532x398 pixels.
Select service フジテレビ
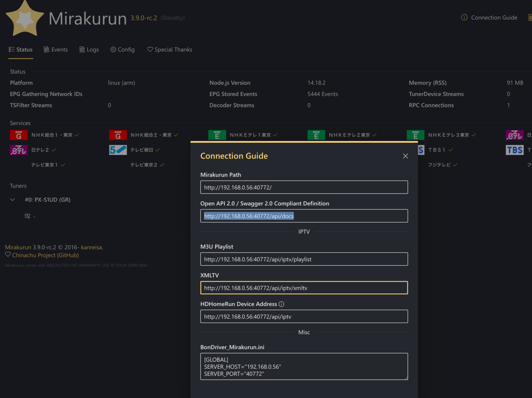(x=439, y=165)
